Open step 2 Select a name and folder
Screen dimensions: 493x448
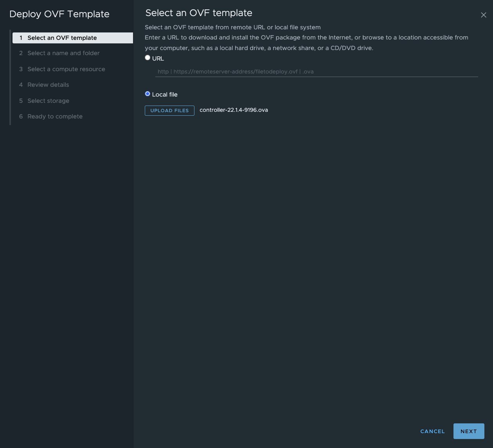(63, 53)
